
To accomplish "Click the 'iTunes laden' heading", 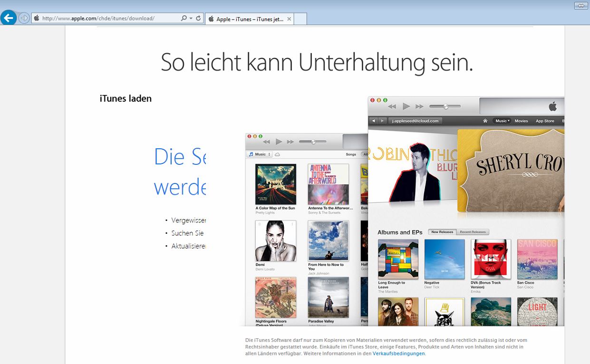I will click(126, 98).
